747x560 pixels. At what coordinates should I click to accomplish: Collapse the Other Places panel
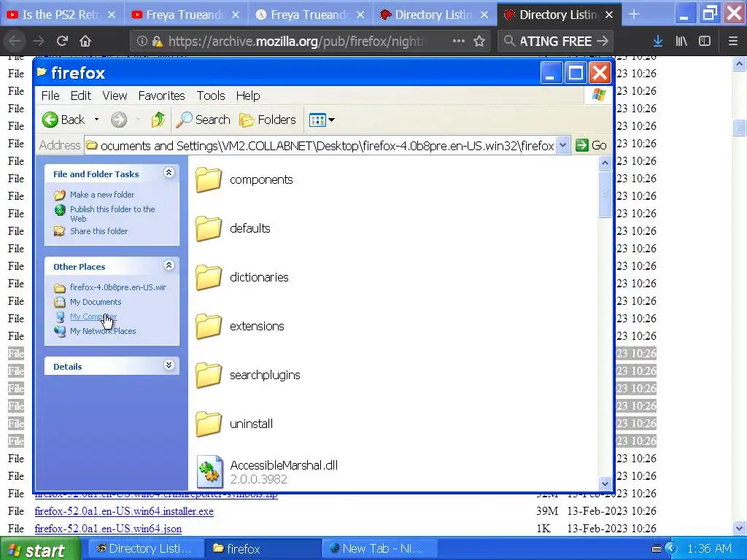click(x=169, y=265)
